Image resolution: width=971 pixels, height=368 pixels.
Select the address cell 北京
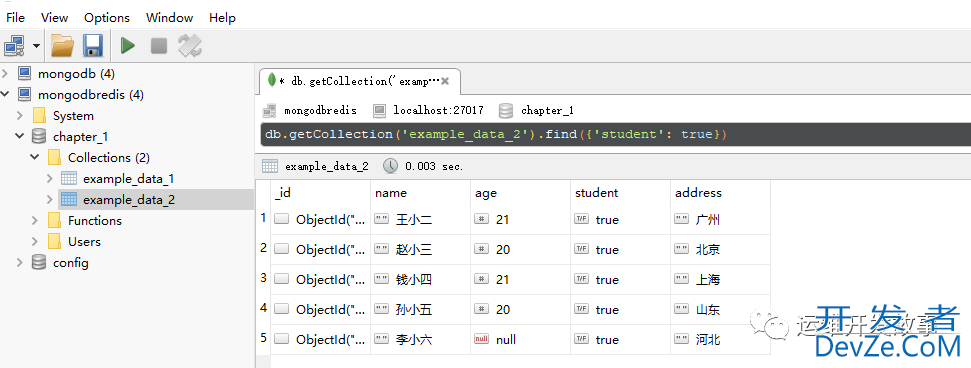(720, 250)
